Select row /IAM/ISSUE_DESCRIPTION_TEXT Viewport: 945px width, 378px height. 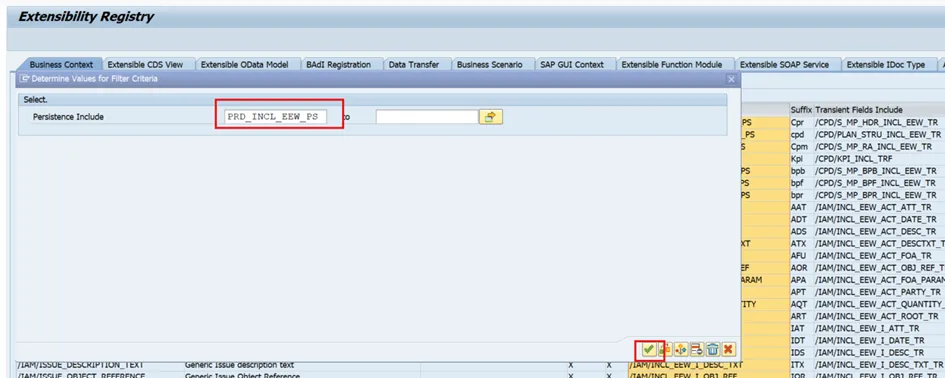80,365
